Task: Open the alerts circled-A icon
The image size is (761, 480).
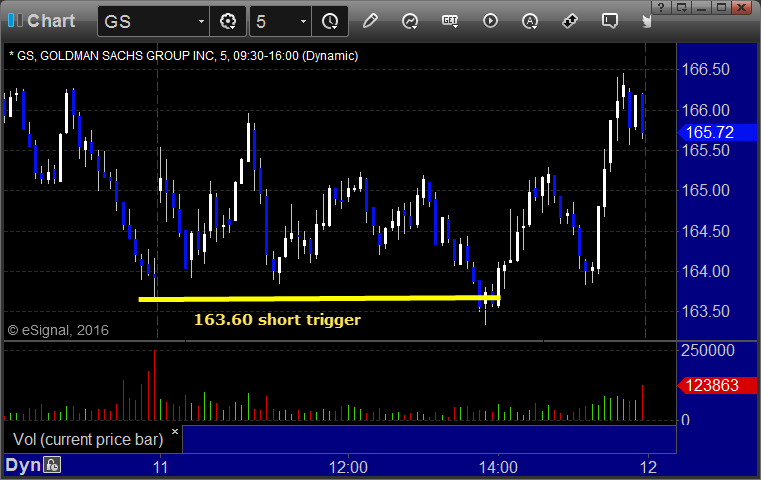Action: tap(530, 21)
